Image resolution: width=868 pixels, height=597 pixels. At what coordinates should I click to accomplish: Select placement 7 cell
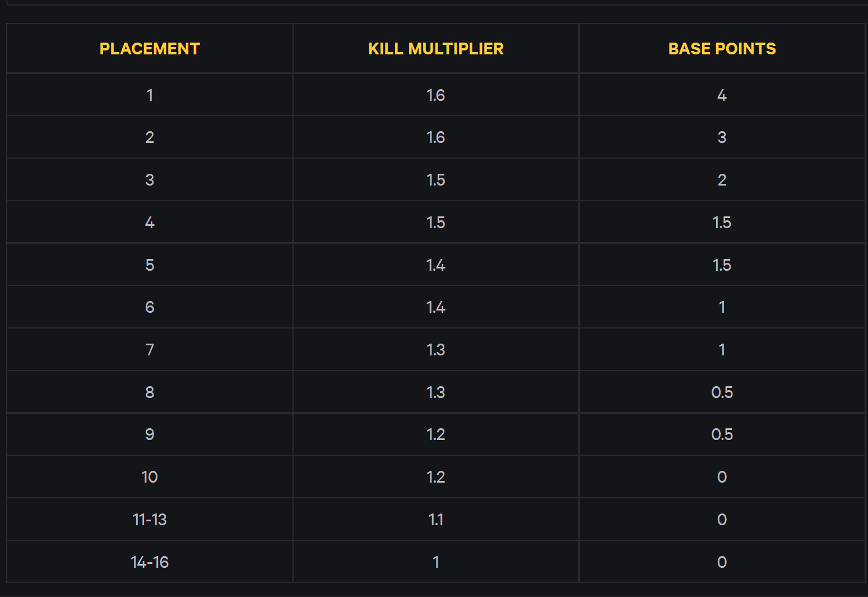point(150,350)
